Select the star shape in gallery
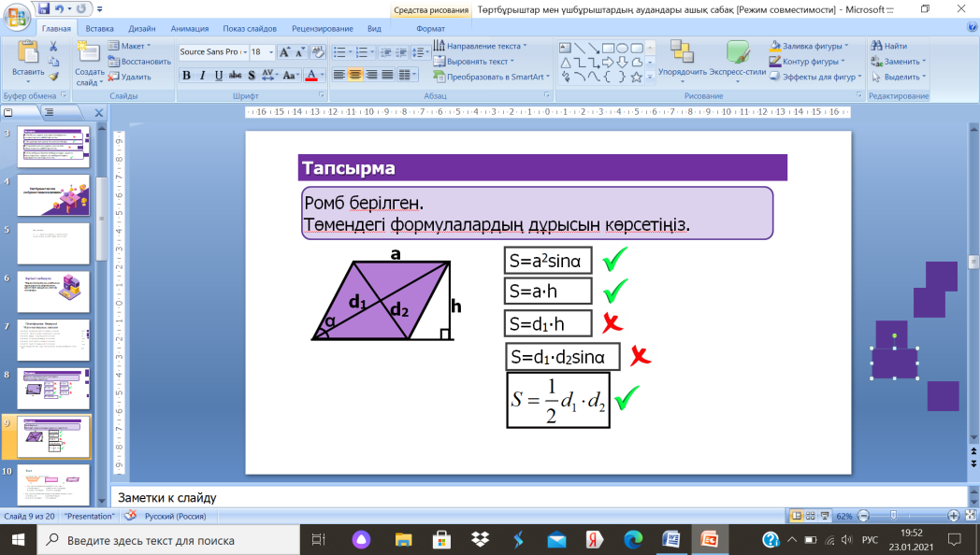The height and width of the screenshot is (555, 980). pyautogui.click(x=636, y=77)
